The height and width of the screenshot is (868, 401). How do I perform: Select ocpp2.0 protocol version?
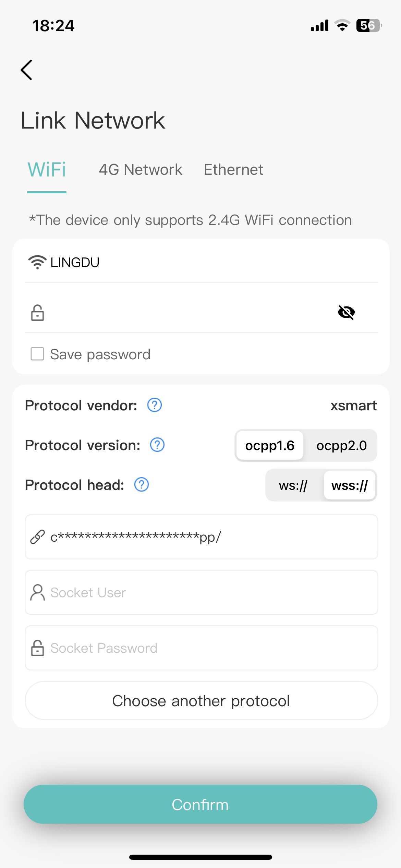(x=341, y=446)
